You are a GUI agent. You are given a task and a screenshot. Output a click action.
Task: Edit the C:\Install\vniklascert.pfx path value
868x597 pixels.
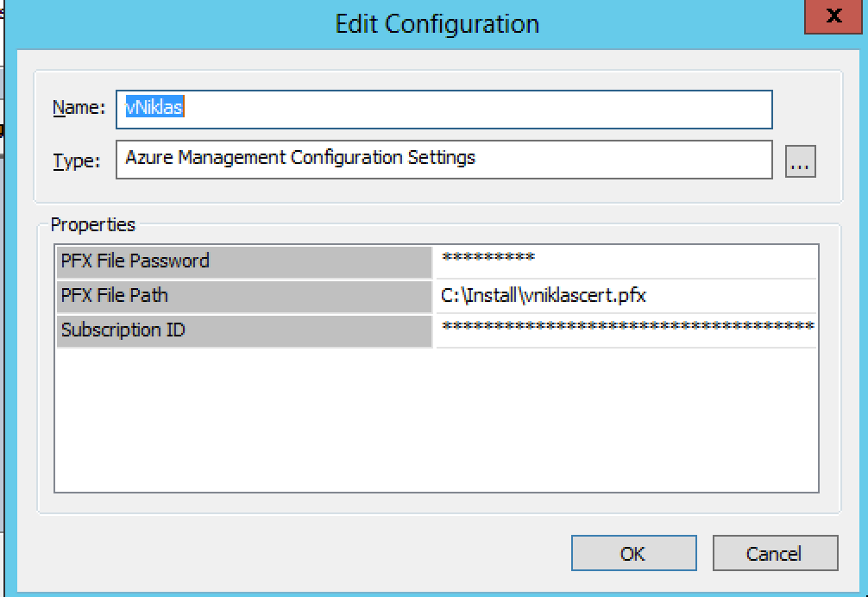[x=626, y=296]
